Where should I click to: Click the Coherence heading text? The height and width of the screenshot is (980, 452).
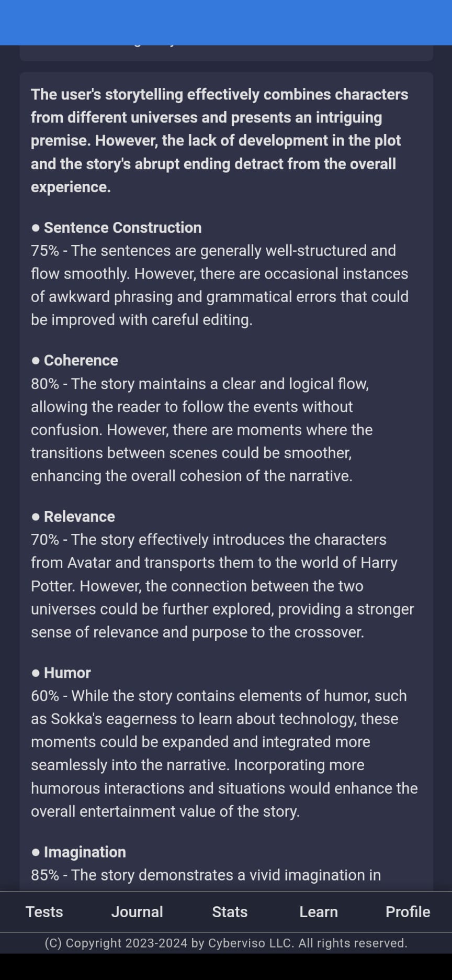click(81, 360)
